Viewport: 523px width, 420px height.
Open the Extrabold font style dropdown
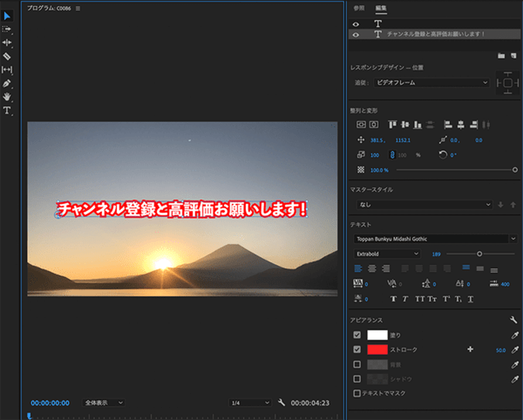387,254
